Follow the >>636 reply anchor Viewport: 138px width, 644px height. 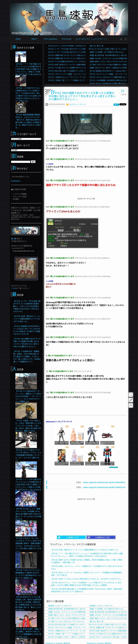pyautogui.click(x=50, y=281)
